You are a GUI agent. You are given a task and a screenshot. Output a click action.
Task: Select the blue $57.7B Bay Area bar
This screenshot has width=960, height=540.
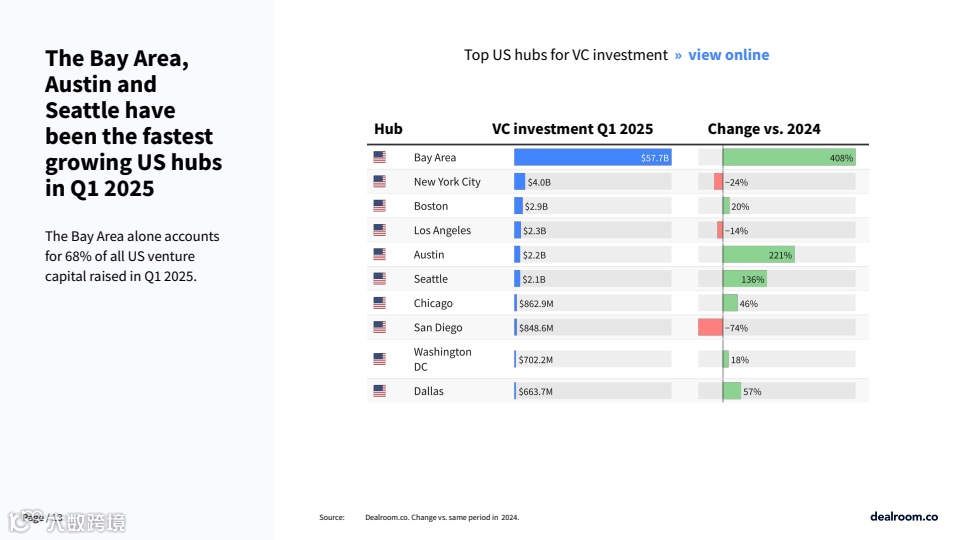pyautogui.click(x=592, y=157)
